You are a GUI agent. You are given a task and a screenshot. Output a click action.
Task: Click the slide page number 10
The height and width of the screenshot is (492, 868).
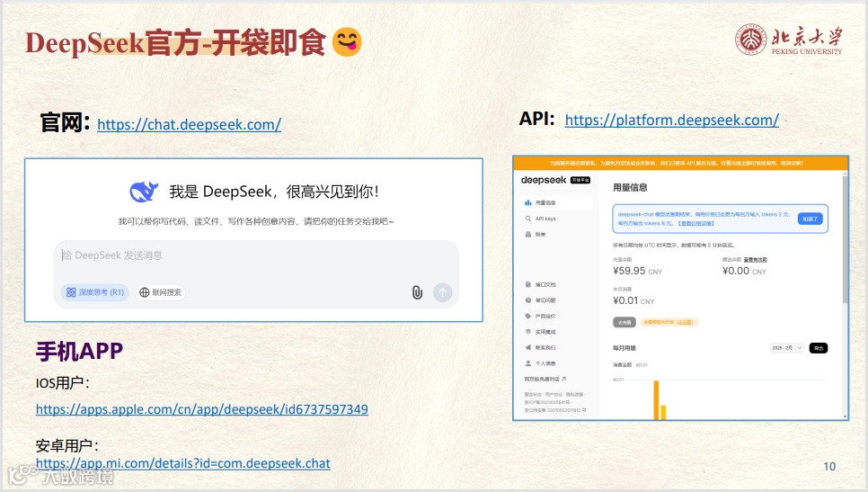tap(829, 467)
